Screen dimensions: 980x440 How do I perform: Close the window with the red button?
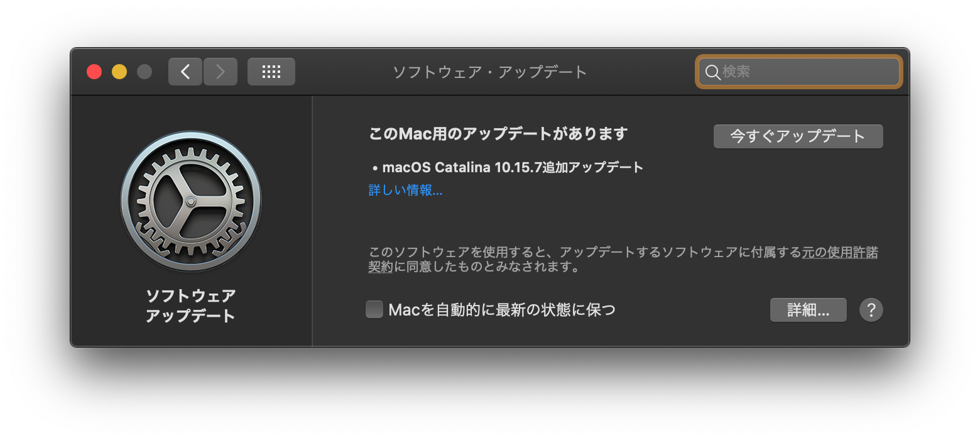click(94, 72)
